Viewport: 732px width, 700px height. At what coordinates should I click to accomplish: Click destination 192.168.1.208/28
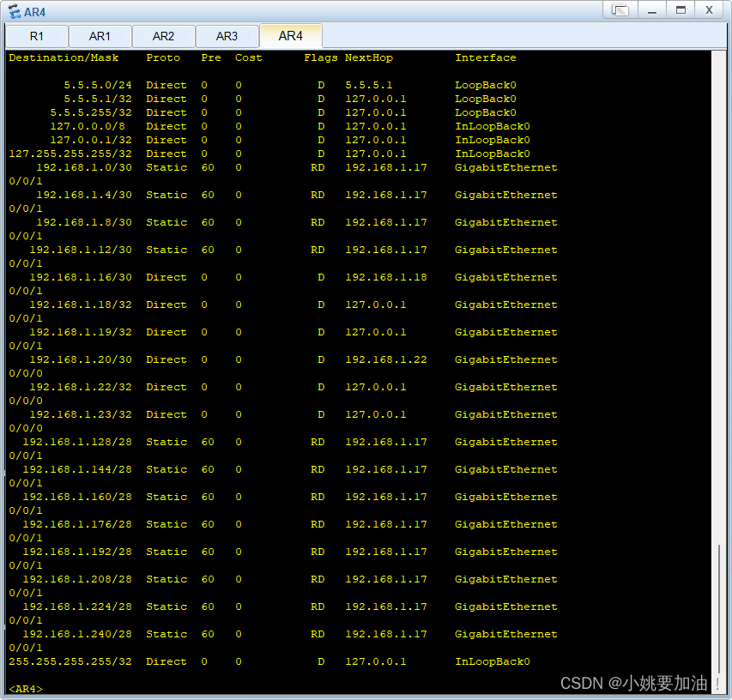pyautogui.click(x=77, y=579)
